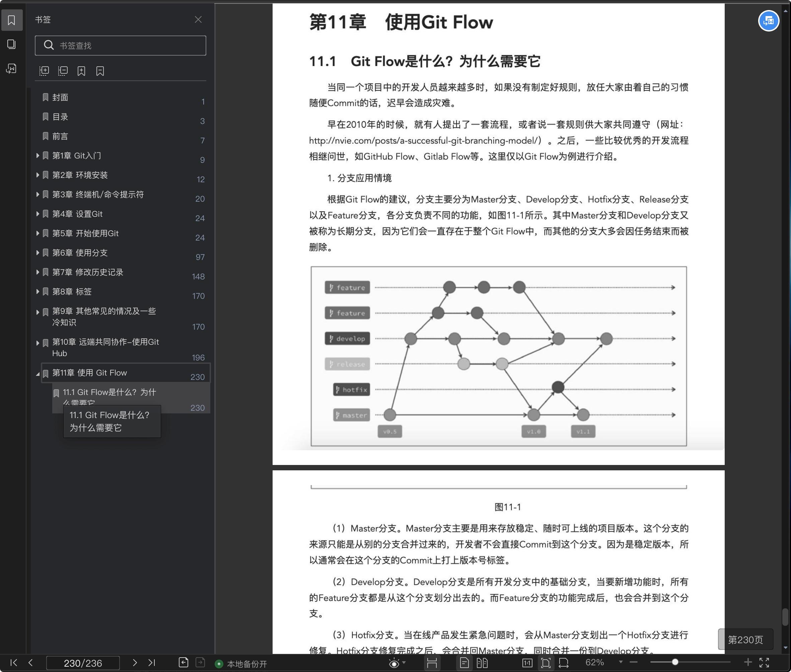Open the page thumbnails panel icon
Image resolution: width=791 pixels, height=672 pixels.
click(x=11, y=44)
